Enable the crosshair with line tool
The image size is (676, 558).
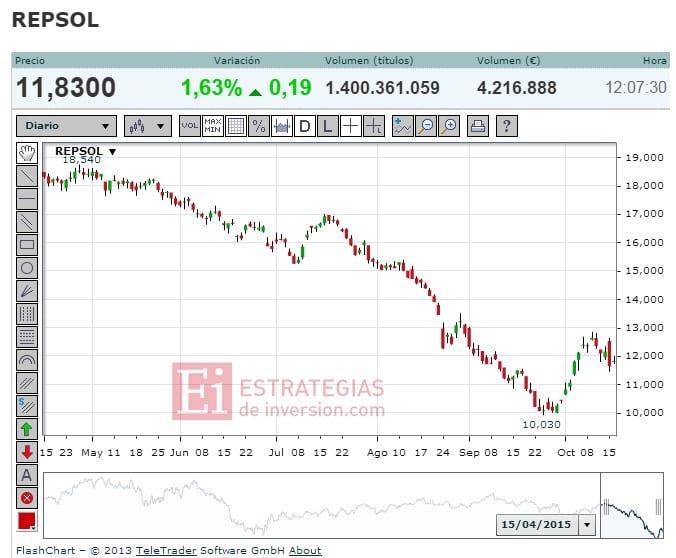(x=374, y=126)
